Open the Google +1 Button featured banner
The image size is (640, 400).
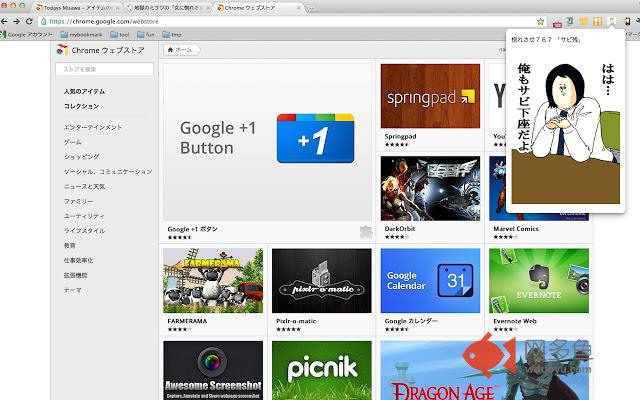(267, 142)
